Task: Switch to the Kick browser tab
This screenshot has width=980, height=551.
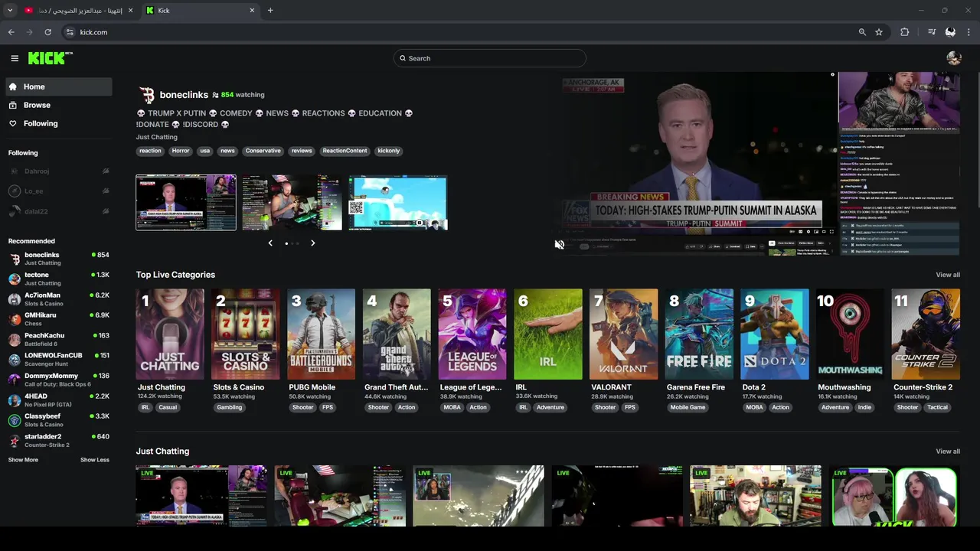Action: [201, 10]
